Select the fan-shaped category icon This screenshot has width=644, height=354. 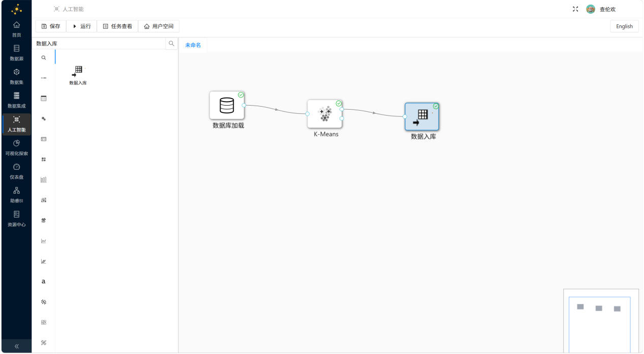coord(44,342)
